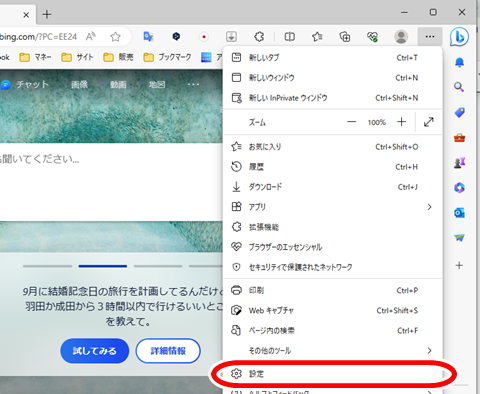Viewport: 480px width, 394px height.
Task: Expand その他のツール submenu
Action: [333, 350]
